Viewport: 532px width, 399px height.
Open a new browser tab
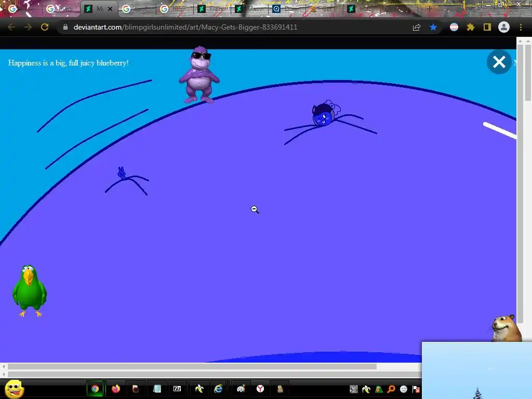tap(430, 9)
